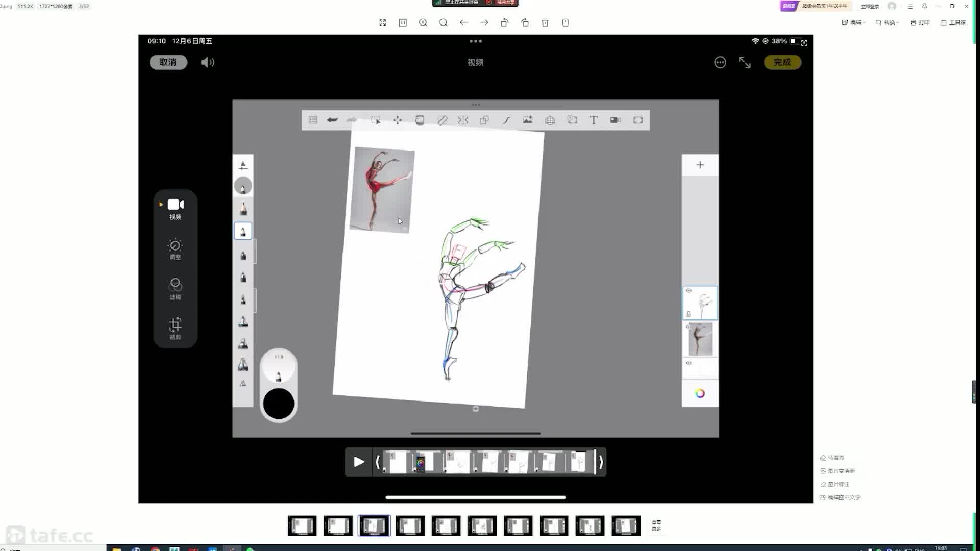Click 立即登录 login link
The image size is (980, 551).
tap(870, 6)
